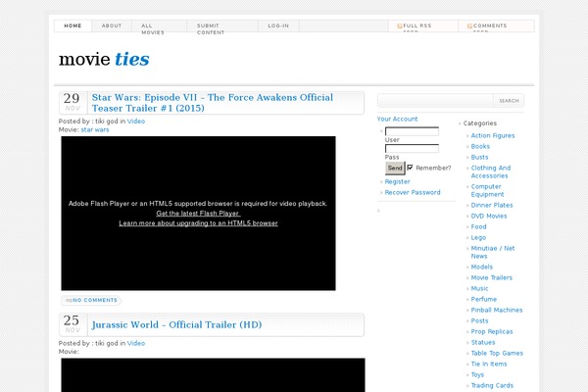This screenshot has height=392, width=588.
Task: Open the Prop Replicas category
Action: pyautogui.click(x=492, y=331)
